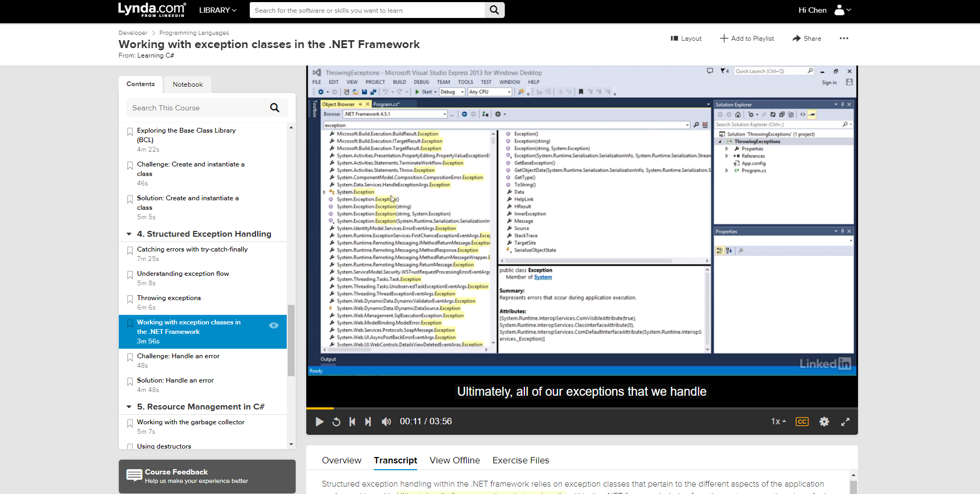Open the Transcript tab
This screenshot has width=980, height=494.
coord(395,460)
